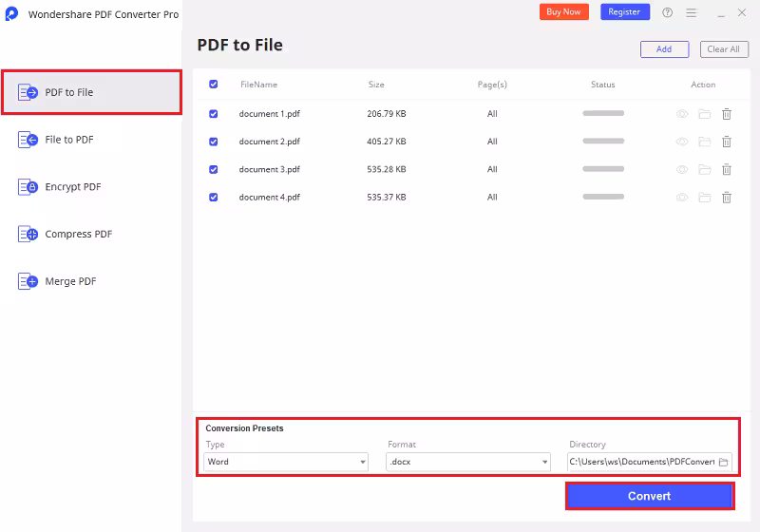Screen dimensions: 760x532
Task: Switch to Encrypt PDF tab
Action: tap(91, 186)
